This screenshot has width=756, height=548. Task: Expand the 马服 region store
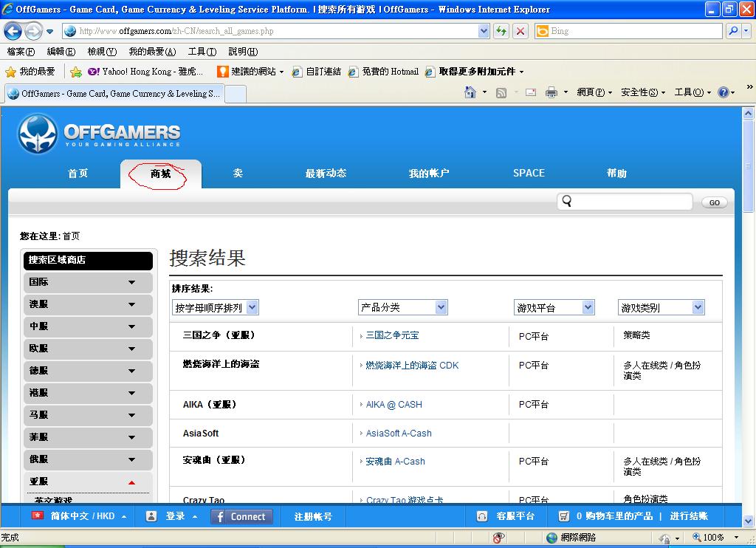[x=88, y=415]
